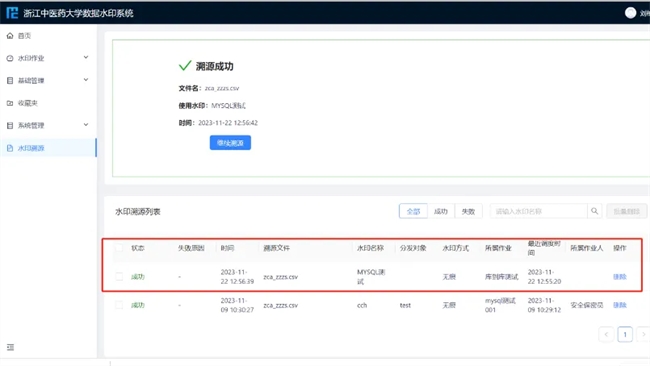The height and width of the screenshot is (366, 650).
Task: Check the cch row checkbox
Action: click(x=119, y=305)
